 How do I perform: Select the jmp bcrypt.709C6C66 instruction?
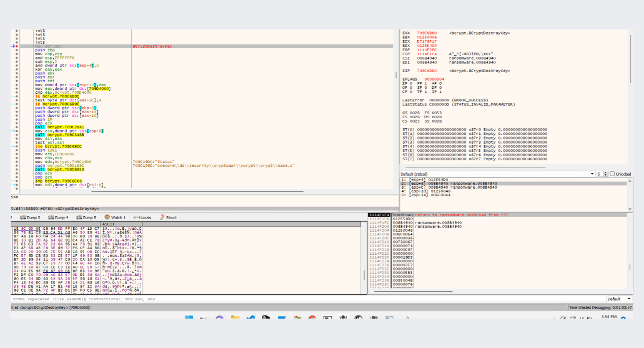coord(58,181)
